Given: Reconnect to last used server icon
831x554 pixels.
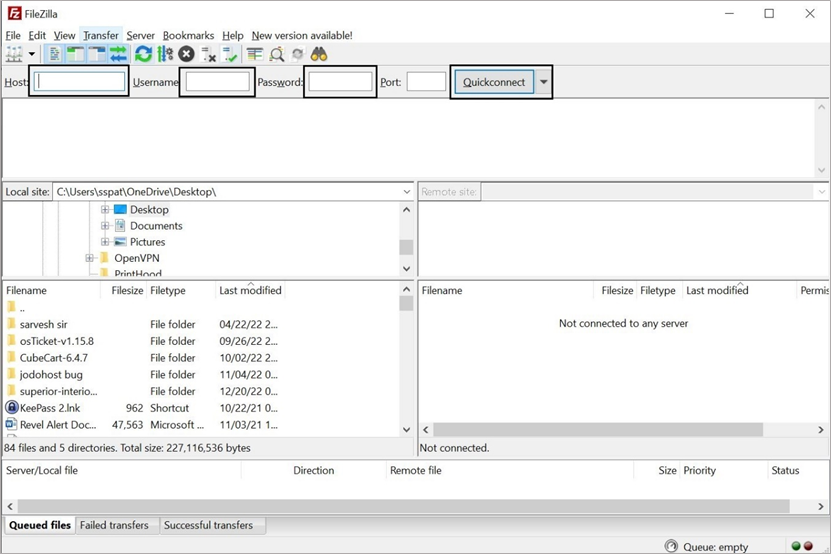Looking at the screenshot, I should pos(229,54).
